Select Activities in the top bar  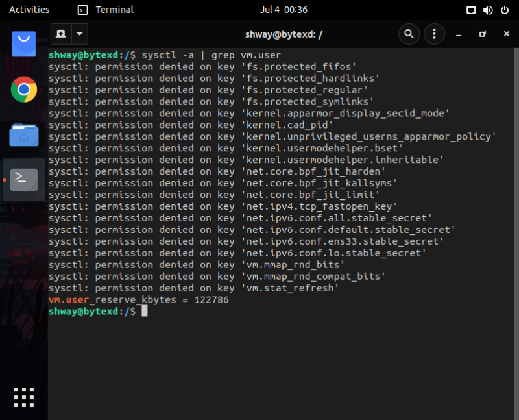click(x=28, y=10)
